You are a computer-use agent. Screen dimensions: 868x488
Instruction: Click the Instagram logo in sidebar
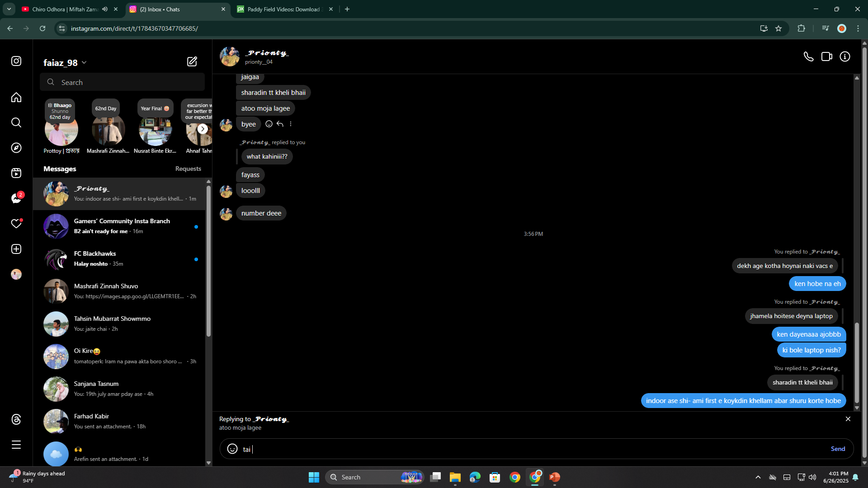[16, 61]
